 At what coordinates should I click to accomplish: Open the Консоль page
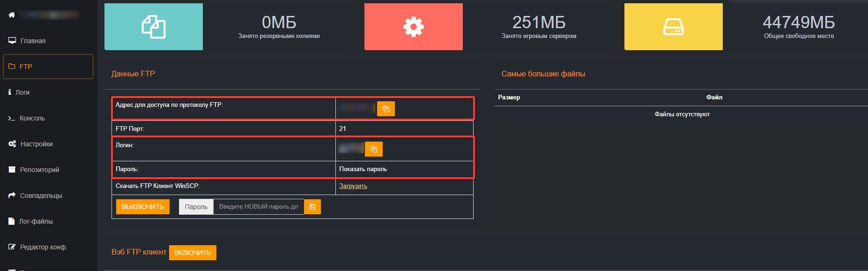coord(32,118)
